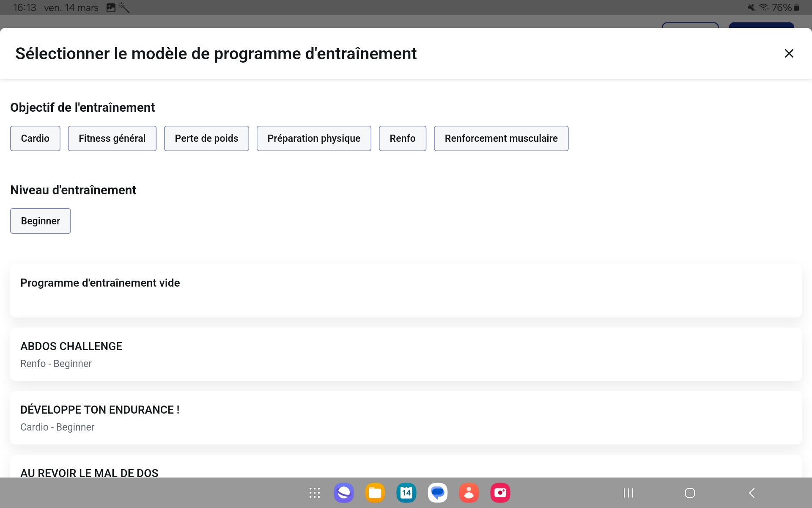This screenshot has width=812, height=508.
Task: Toggle the Perte de poids objective
Action: click(x=206, y=138)
